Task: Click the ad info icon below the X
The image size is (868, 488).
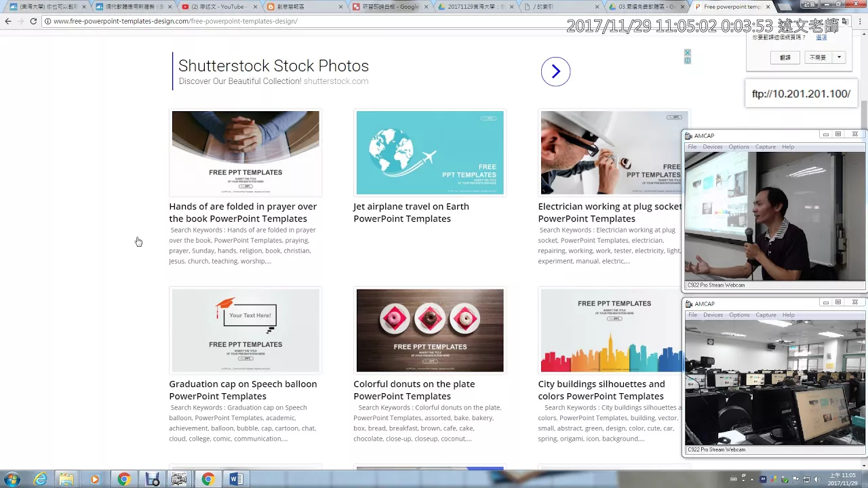Action: 687,60
